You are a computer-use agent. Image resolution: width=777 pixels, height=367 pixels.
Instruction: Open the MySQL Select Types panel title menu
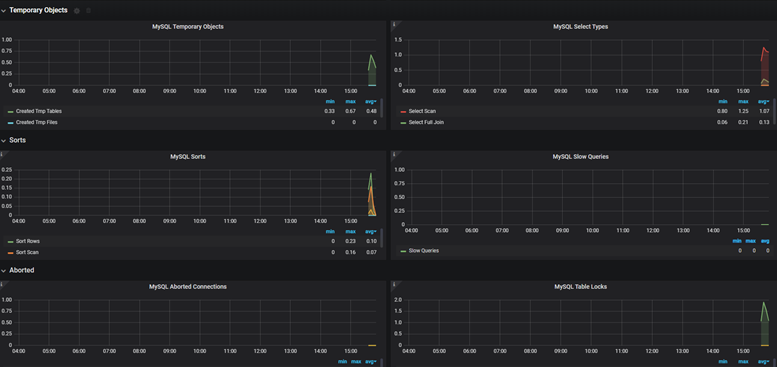[580, 27]
